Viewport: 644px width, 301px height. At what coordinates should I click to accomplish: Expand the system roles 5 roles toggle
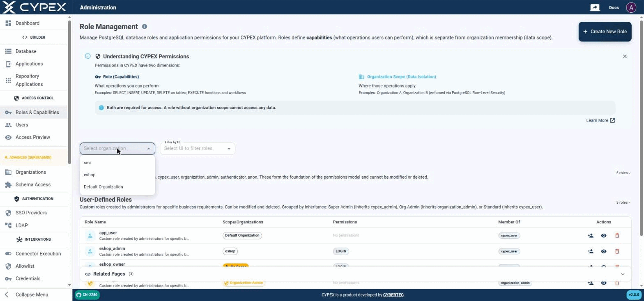[x=623, y=173]
